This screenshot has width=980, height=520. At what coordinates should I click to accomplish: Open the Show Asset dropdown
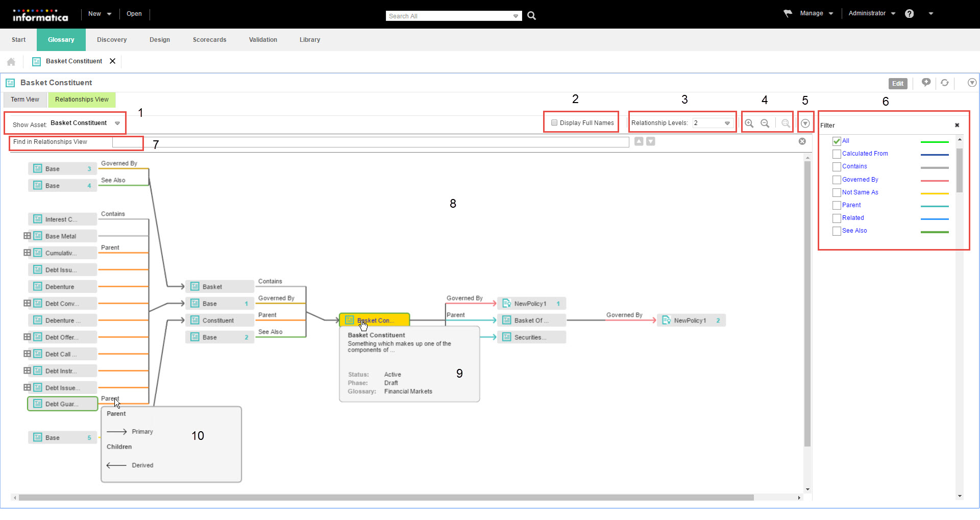pos(117,123)
